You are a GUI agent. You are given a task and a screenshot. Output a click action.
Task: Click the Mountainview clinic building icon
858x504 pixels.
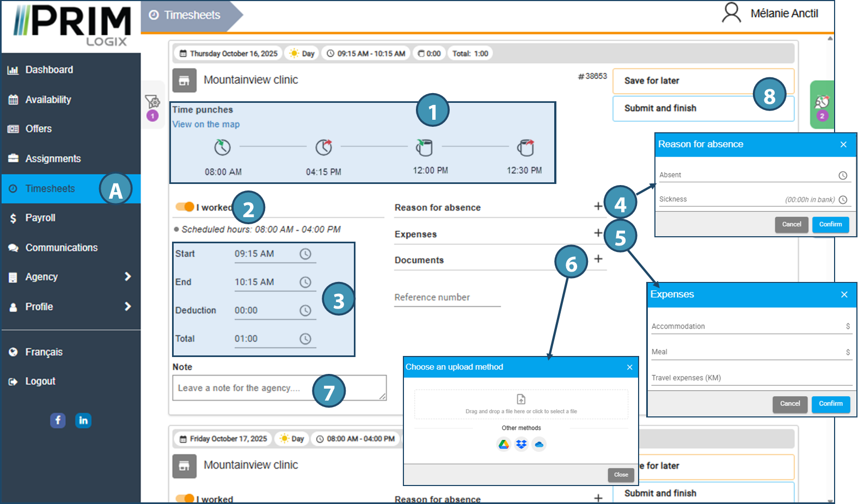184,81
